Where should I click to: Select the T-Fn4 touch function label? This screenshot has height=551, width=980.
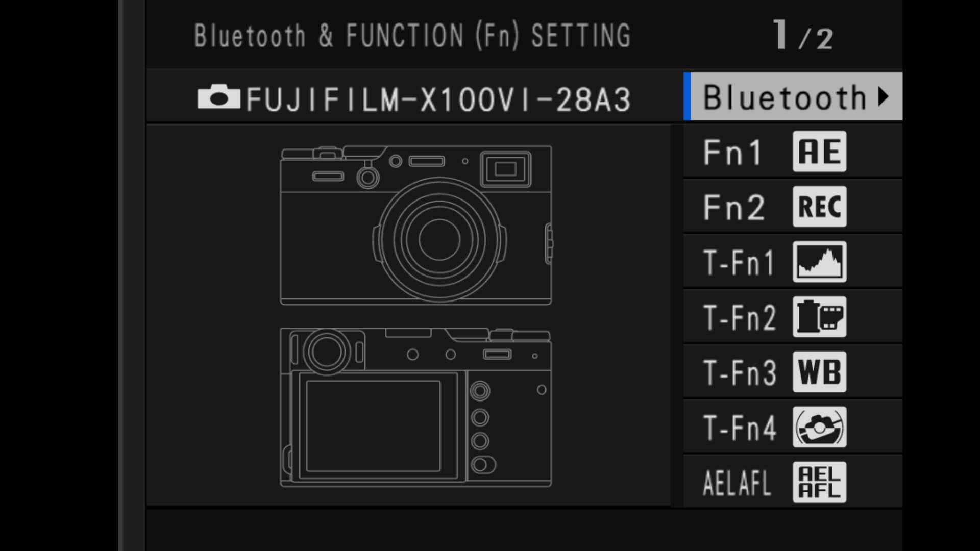click(740, 428)
